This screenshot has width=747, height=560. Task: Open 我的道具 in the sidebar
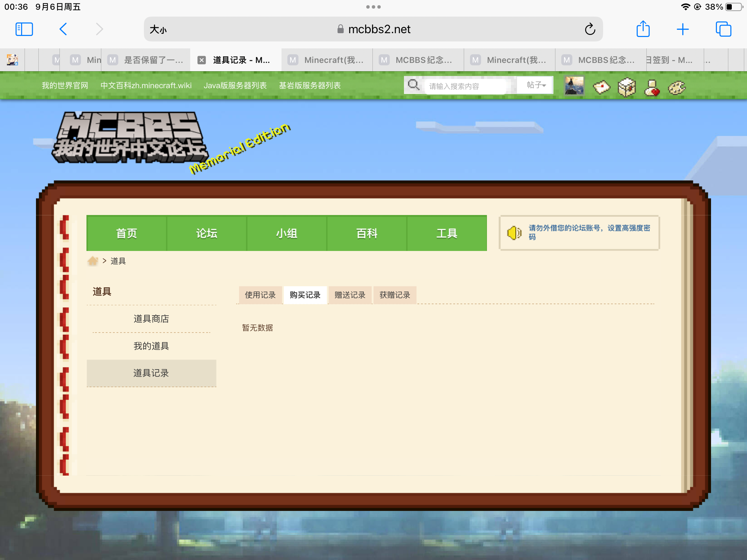pos(151,346)
